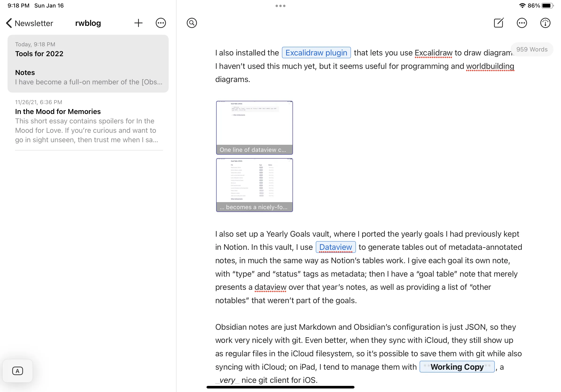Viewport: 561px width, 392px height.
Task: Tap the home indicator bar
Action: [280, 387]
